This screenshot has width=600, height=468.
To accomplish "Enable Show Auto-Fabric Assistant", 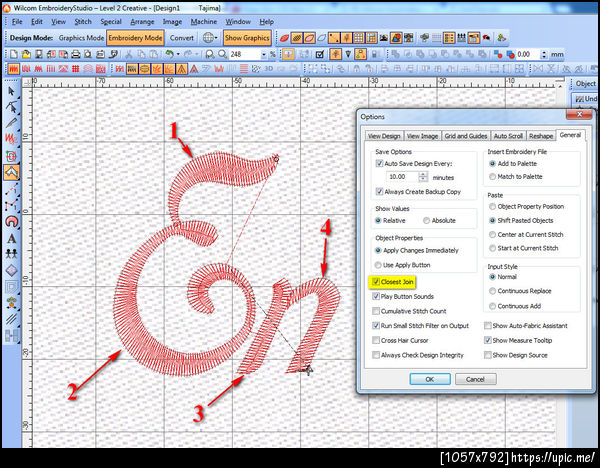I will click(488, 326).
